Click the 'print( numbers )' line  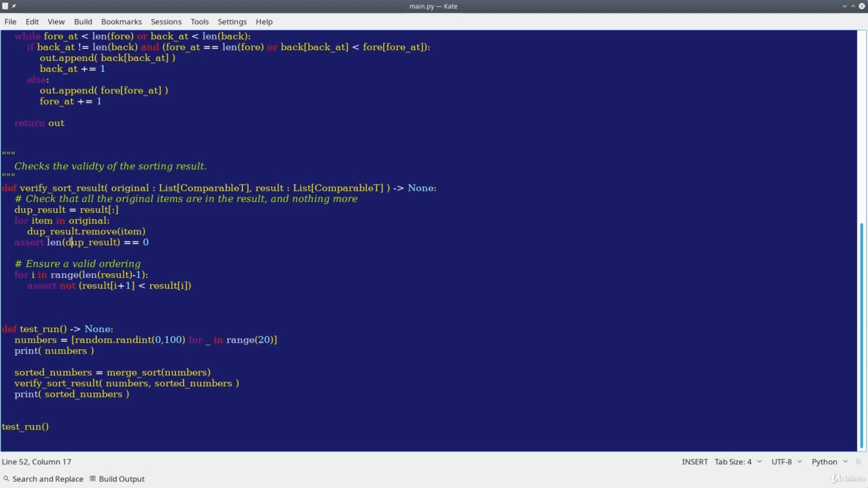(x=54, y=350)
